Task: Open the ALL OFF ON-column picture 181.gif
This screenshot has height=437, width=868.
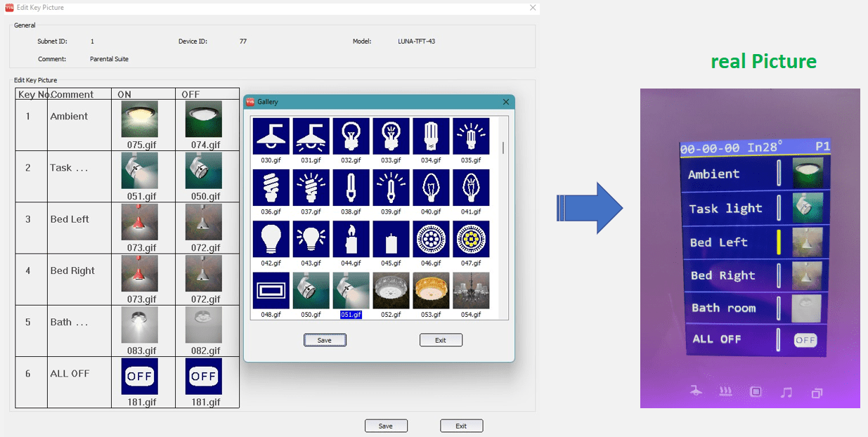Action: pyautogui.click(x=139, y=376)
